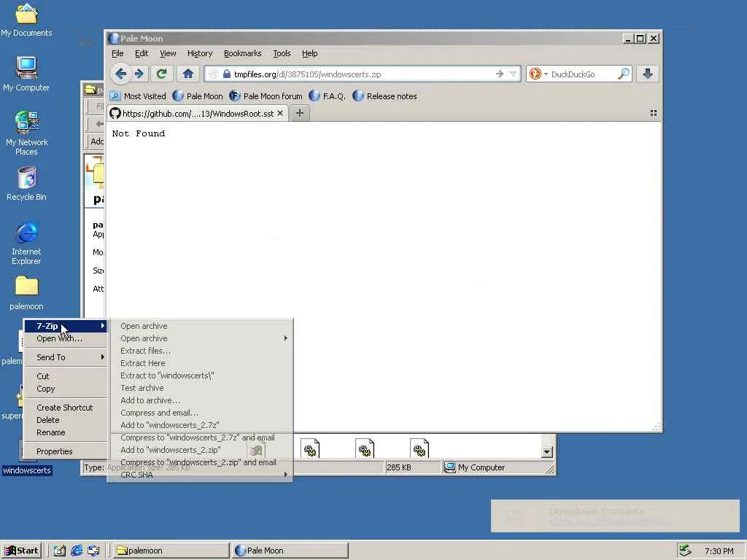Choose Extract to "windowscerts\"
This screenshot has height=560, width=747.
pos(201,376)
